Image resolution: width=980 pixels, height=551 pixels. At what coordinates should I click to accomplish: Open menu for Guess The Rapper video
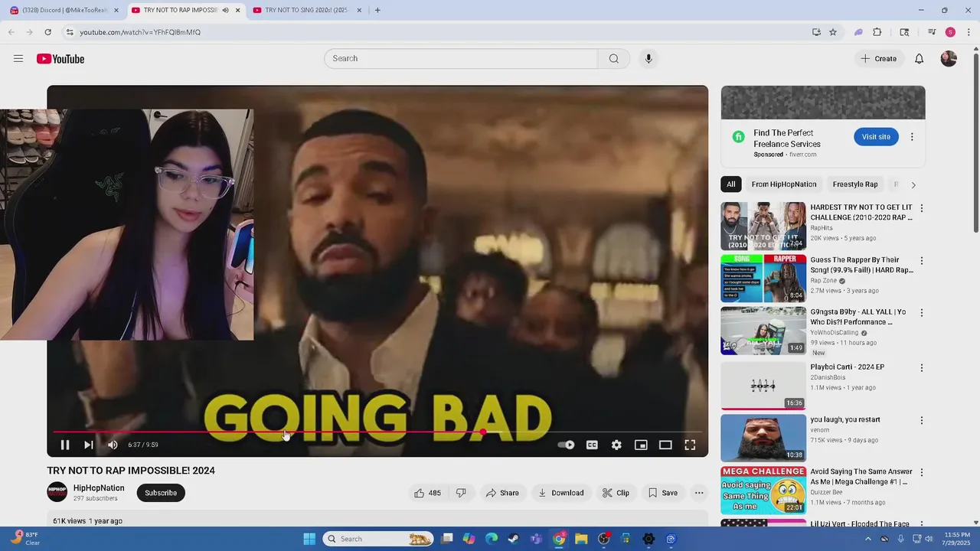tap(922, 261)
